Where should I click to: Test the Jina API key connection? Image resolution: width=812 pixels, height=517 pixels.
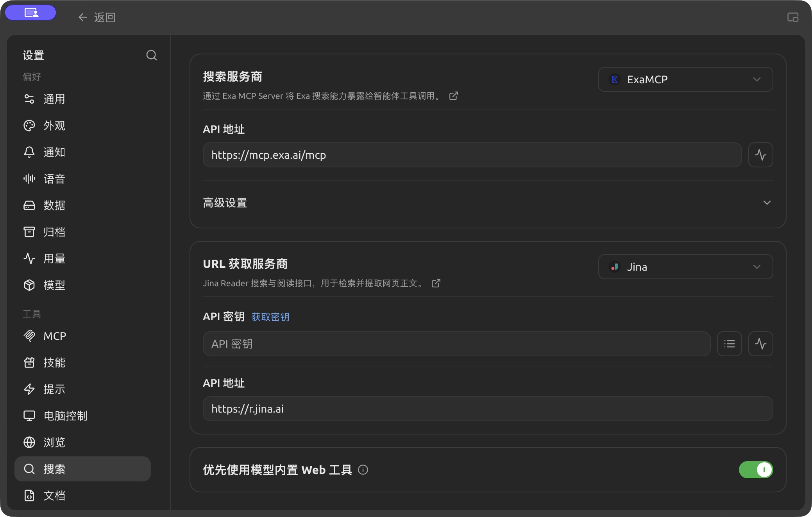pyautogui.click(x=760, y=344)
